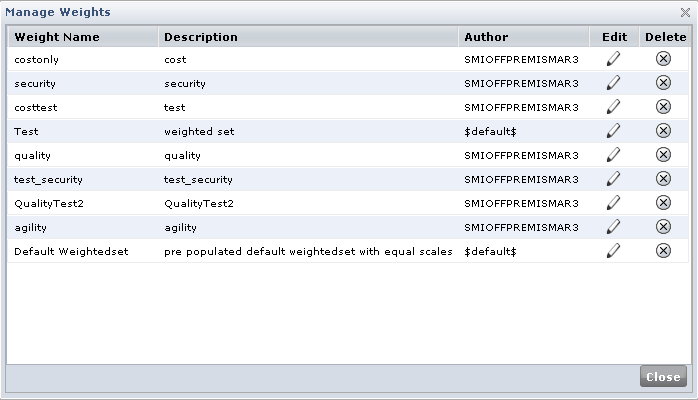Image resolution: width=698 pixels, height=400 pixels.
Task: Remove the quality weight set
Action: coord(663,155)
